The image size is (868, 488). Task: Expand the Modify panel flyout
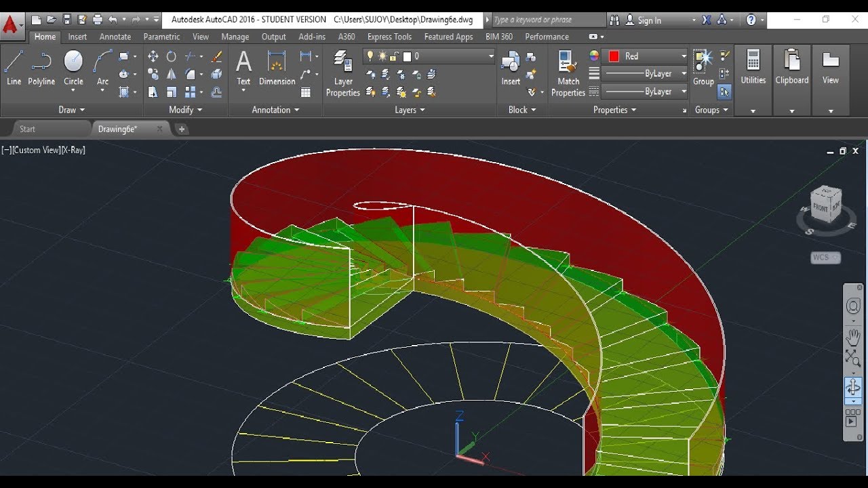click(185, 110)
